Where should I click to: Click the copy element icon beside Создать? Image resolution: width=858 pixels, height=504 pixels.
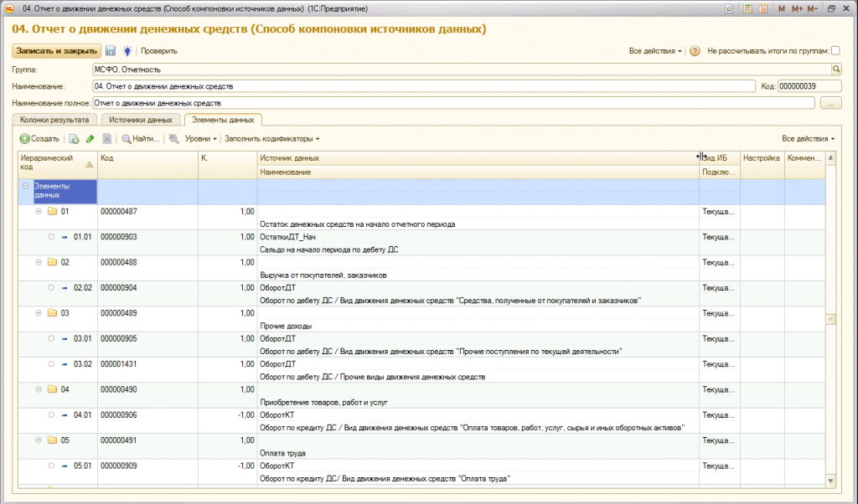click(74, 138)
